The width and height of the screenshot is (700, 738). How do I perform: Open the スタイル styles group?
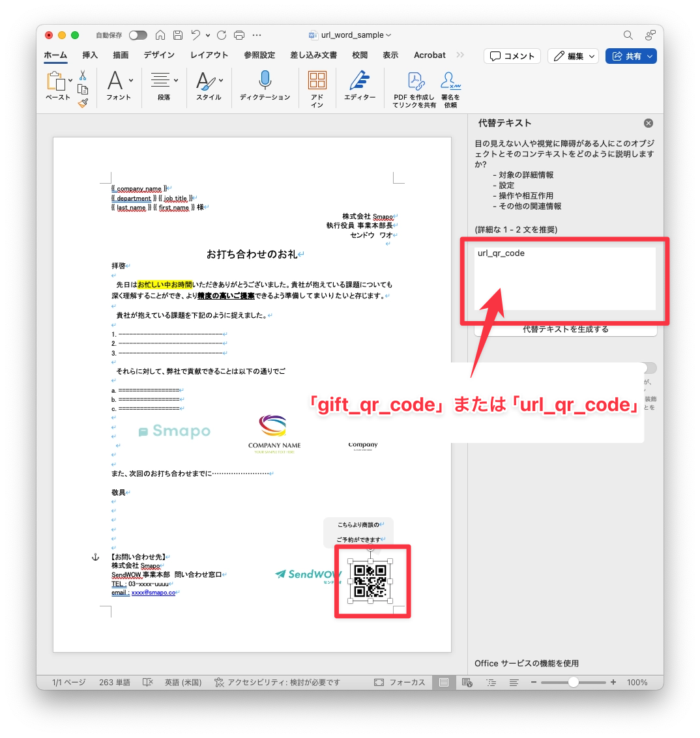click(209, 85)
